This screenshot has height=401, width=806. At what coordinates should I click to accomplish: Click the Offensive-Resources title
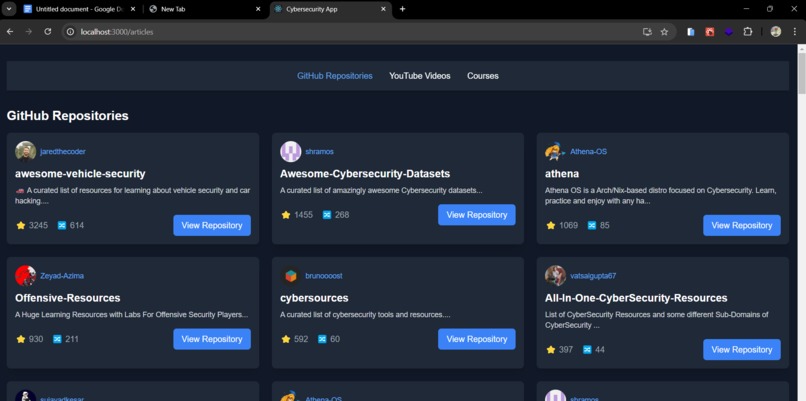(x=67, y=298)
